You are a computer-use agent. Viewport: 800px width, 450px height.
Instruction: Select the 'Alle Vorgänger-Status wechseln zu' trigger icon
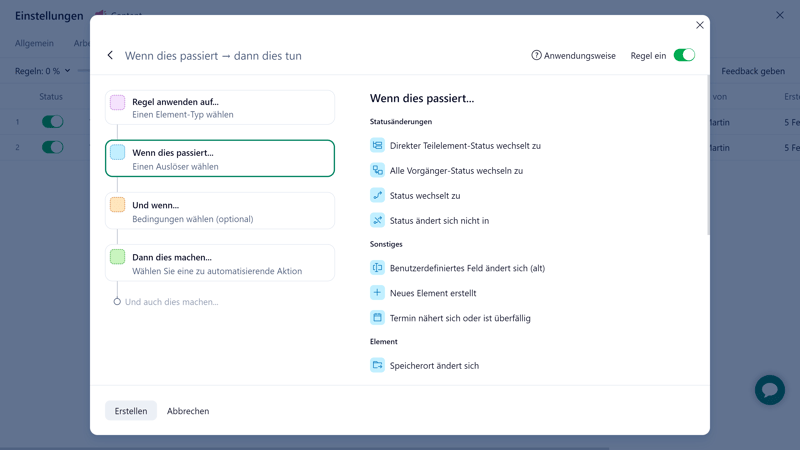click(377, 170)
